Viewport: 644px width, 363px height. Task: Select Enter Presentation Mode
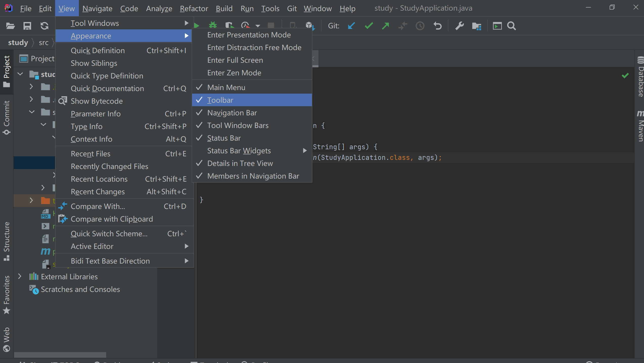249,35
